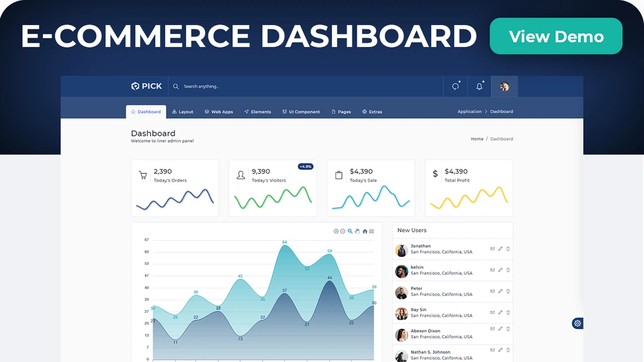Open the Pages menu
Screen dimensions: 644x362
341,112
